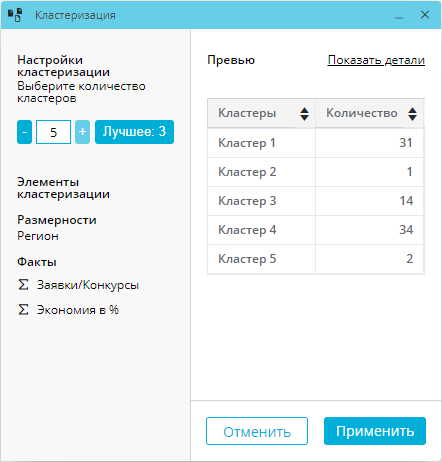Select the Кластер 1 row
442x462 pixels.
316,143
